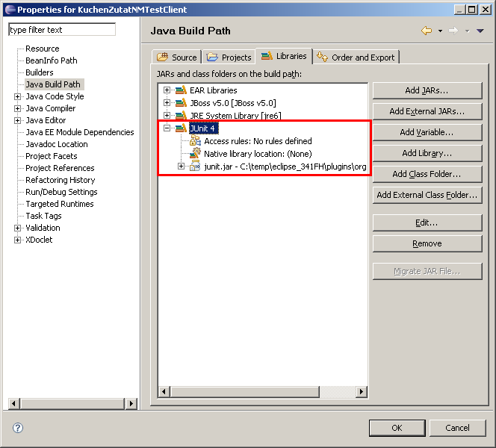Select Resource in the sidebar tree

point(43,49)
